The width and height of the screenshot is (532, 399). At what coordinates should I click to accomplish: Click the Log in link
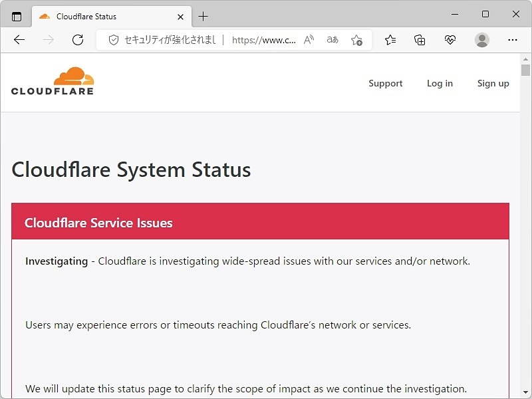point(440,84)
